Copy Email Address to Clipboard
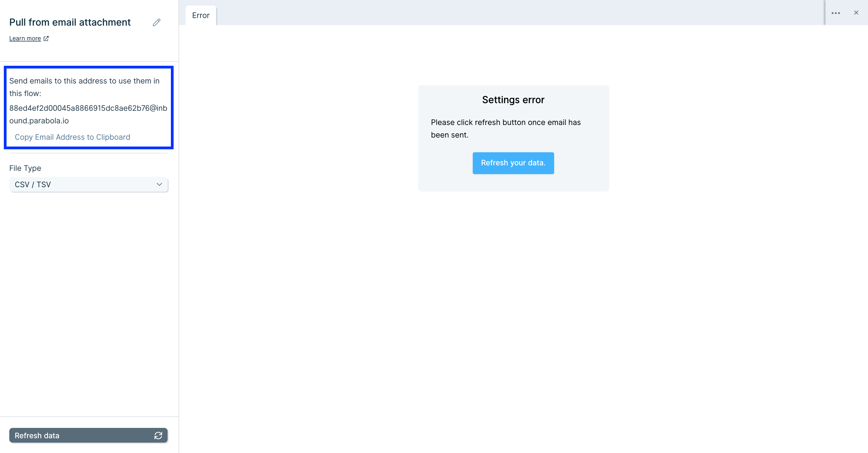This screenshot has width=868, height=453. coord(72,137)
